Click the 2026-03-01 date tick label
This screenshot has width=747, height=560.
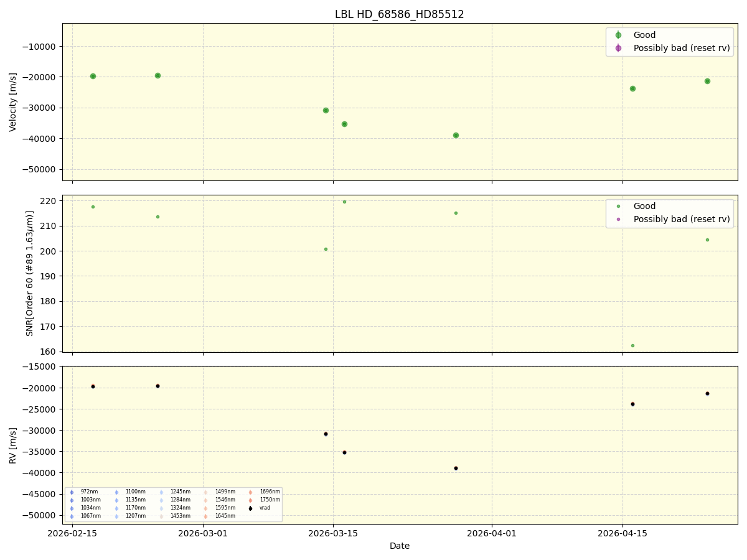pyautogui.click(x=203, y=533)
